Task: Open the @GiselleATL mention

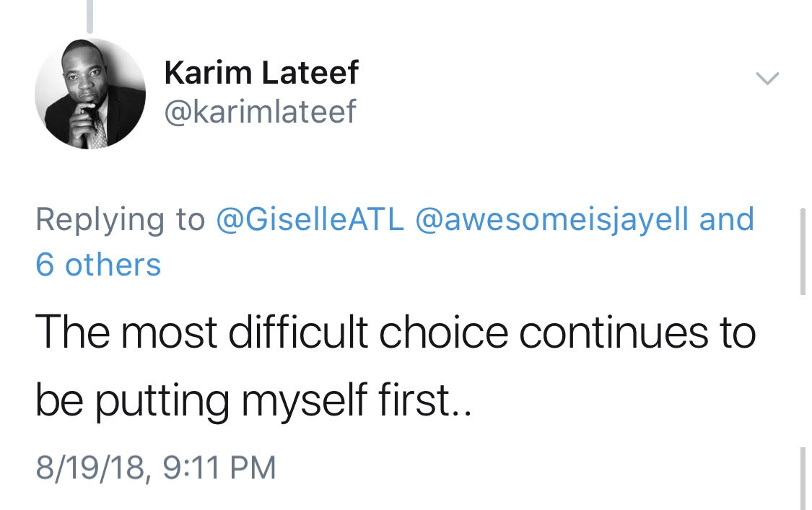Action: [x=310, y=220]
